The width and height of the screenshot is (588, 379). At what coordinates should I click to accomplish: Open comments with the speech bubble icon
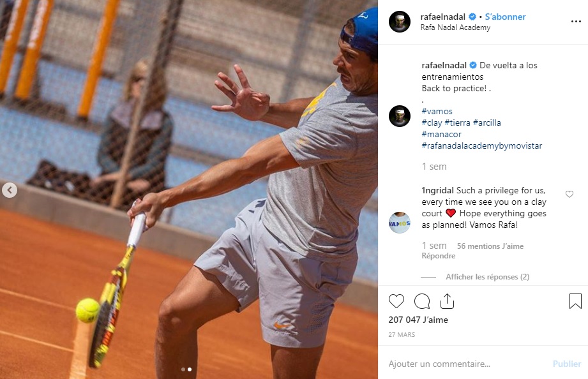pos(422,301)
